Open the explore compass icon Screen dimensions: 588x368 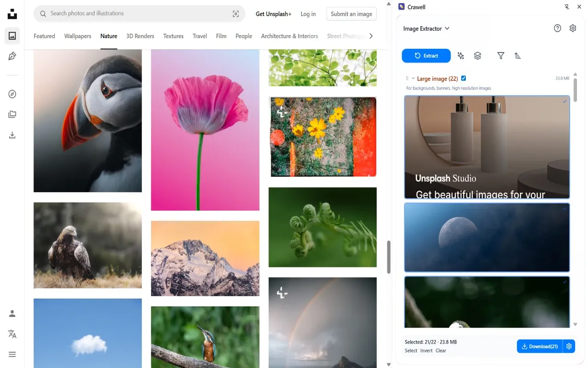pos(12,94)
